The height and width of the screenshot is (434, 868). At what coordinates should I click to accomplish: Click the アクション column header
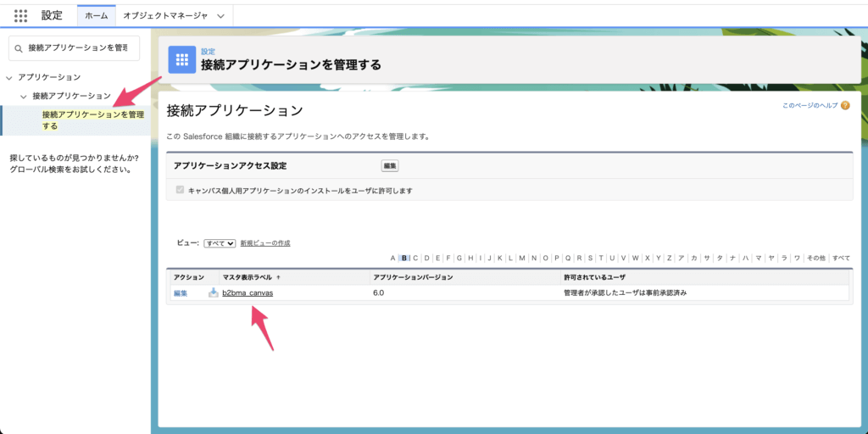pyautogui.click(x=189, y=277)
